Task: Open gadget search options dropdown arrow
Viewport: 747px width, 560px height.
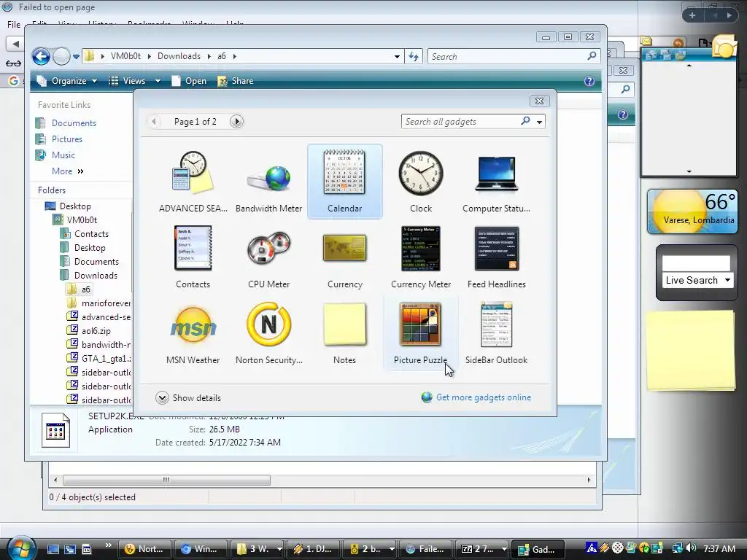Action: [x=539, y=122]
